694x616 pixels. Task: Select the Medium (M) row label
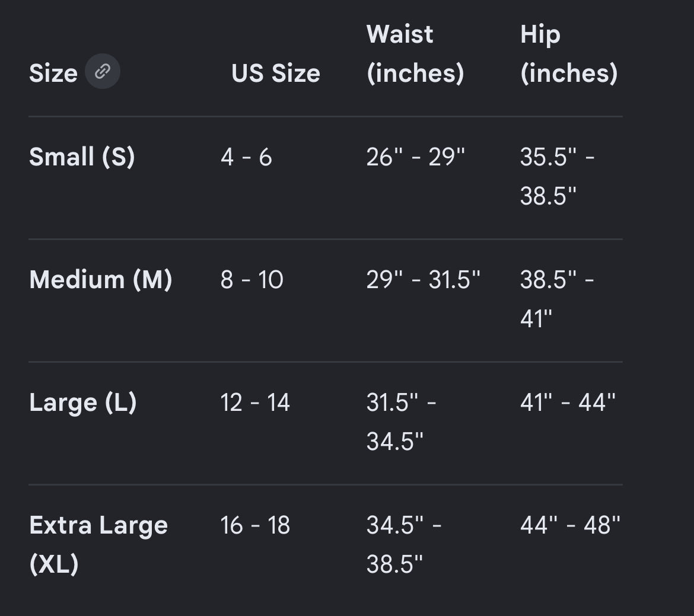click(x=100, y=280)
